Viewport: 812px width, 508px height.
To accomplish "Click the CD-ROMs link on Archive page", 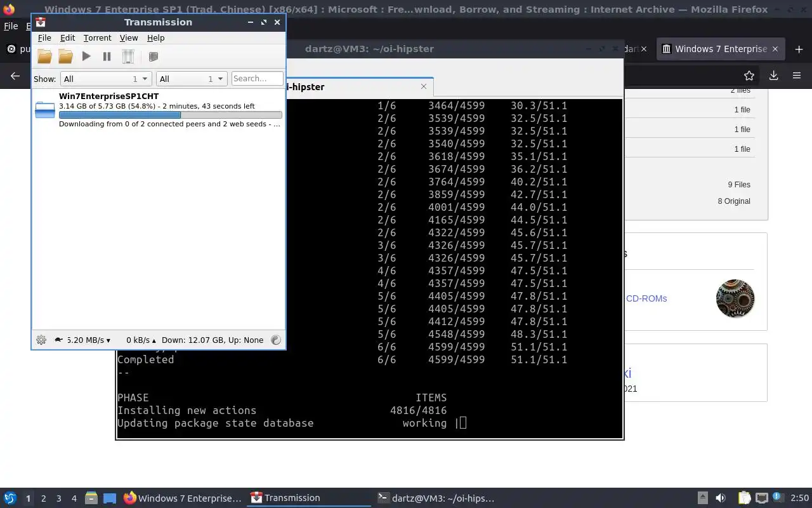I will click(646, 298).
